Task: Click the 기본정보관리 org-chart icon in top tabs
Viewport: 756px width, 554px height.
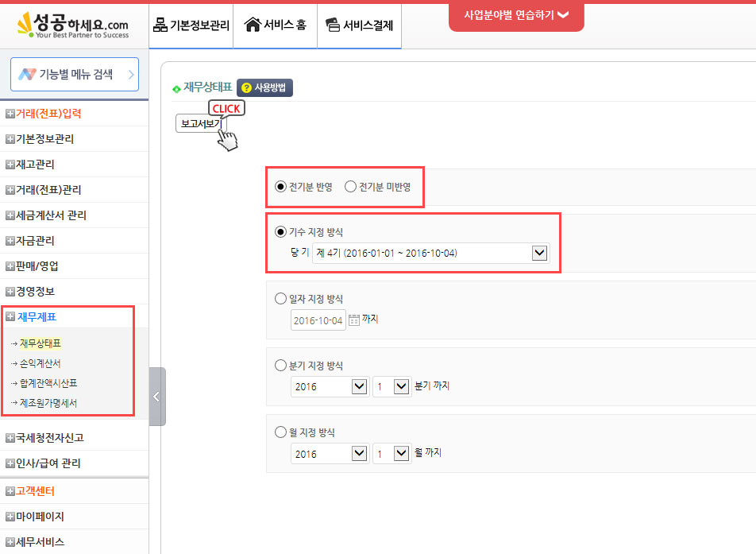Action: point(160,25)
